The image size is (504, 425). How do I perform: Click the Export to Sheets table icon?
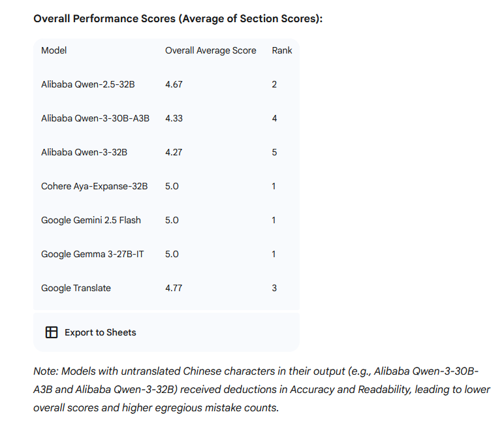pos(52,332)
